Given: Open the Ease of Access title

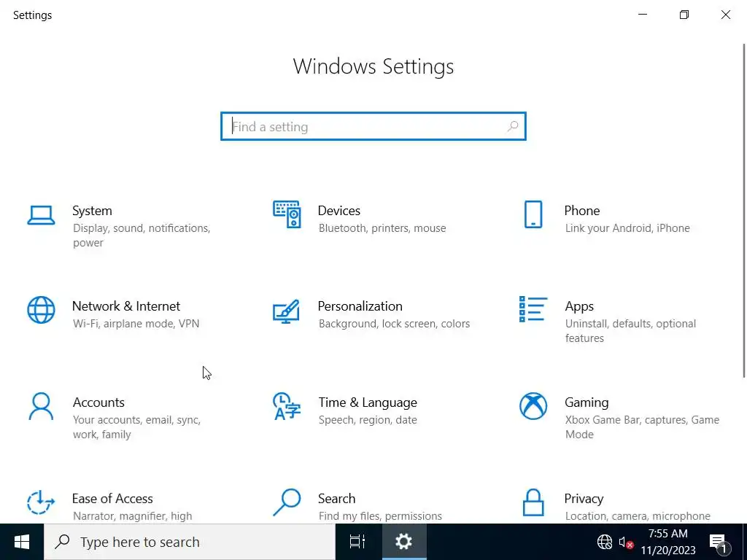Looking at the screenshot, I should point(112,499).
